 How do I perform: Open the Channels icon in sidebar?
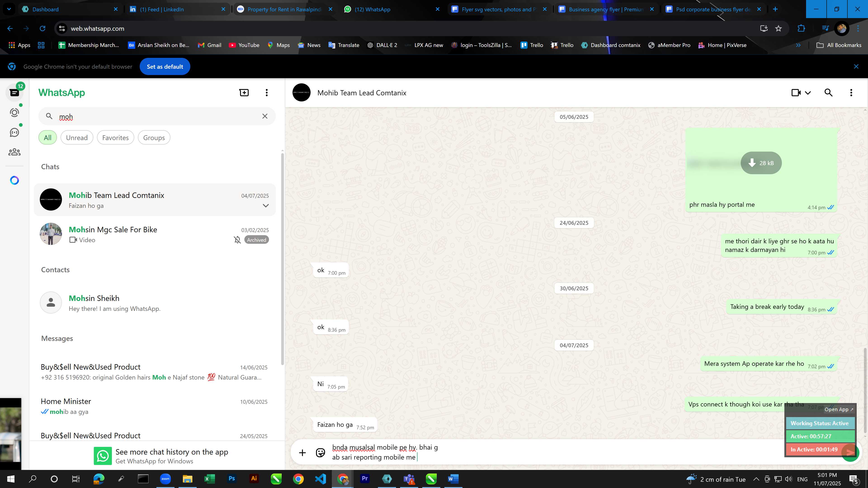[x=14, y=132]
